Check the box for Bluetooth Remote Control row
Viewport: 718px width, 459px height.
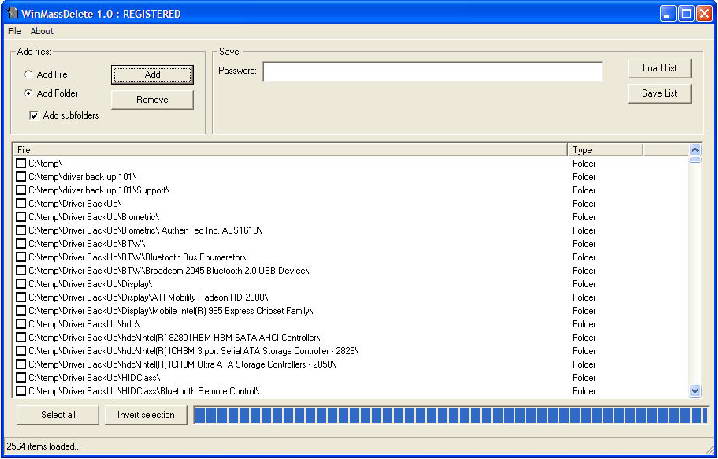pos(21,391)
